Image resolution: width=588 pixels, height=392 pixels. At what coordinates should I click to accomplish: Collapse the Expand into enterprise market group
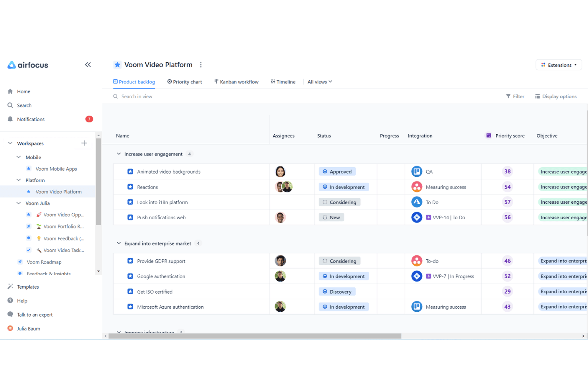[x=118, y=243]
